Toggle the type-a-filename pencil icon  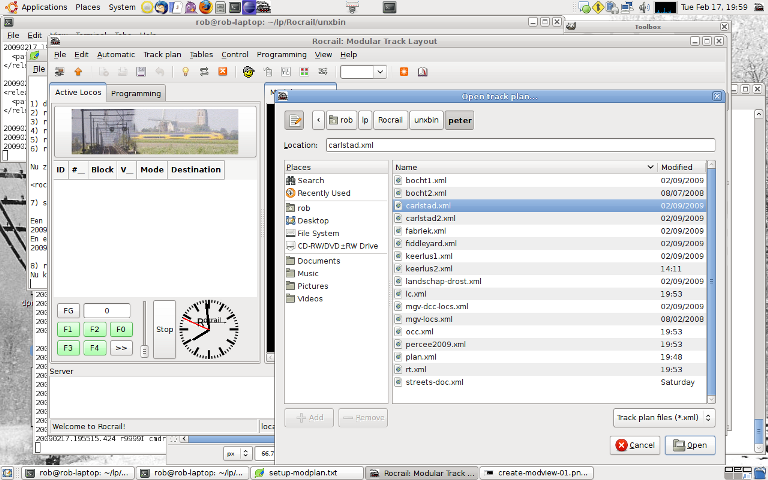pos(294,120)
